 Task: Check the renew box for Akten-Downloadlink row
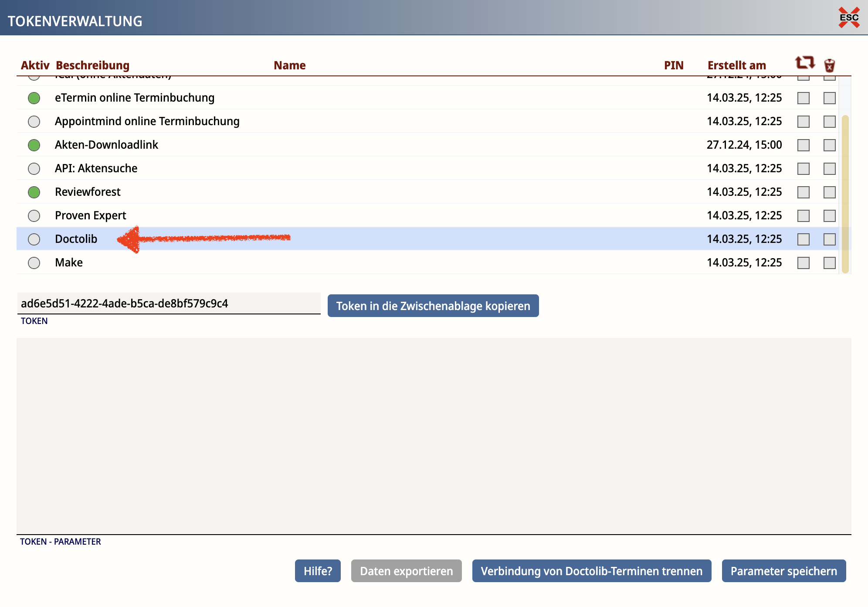[804, 145]
